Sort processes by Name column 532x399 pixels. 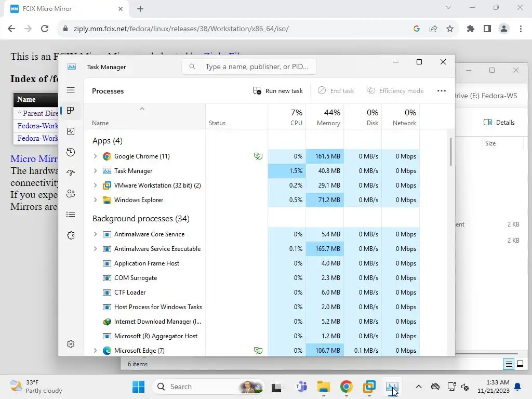point(144,116)
